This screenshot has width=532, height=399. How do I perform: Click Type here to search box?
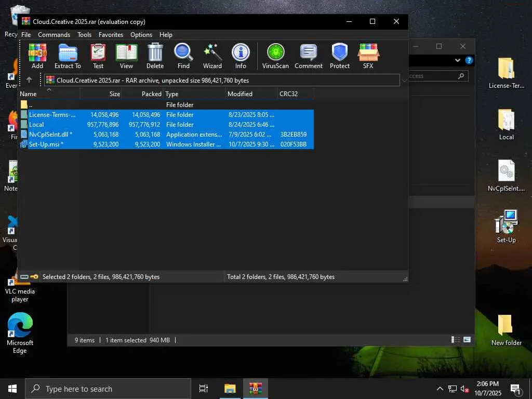pos(108,389)
